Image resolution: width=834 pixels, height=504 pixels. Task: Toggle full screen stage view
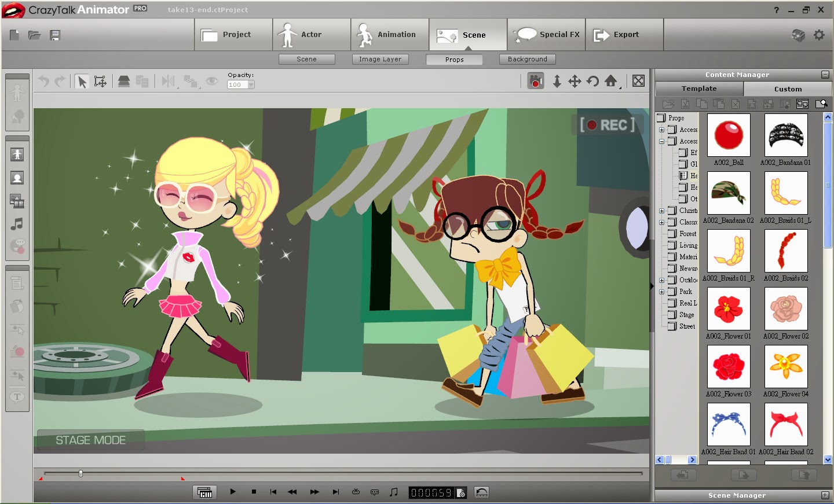click(638, 81)
